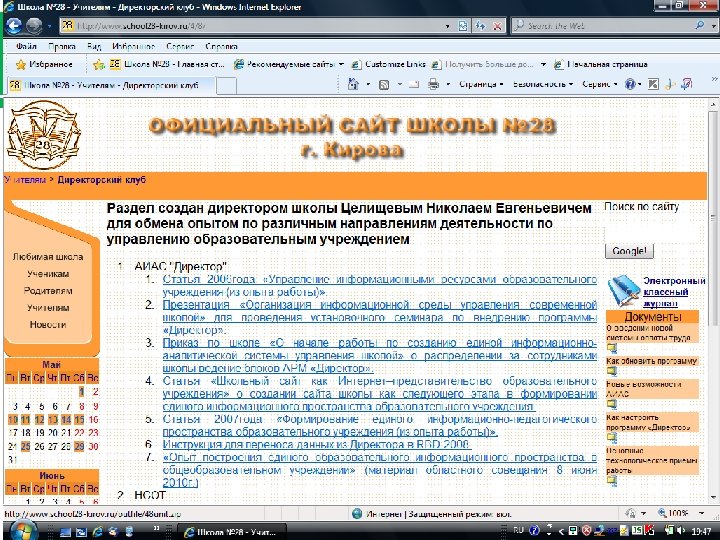Open the Customize Links favorite
The height and width of the screenshot is (540, 720).
(388, 64)
